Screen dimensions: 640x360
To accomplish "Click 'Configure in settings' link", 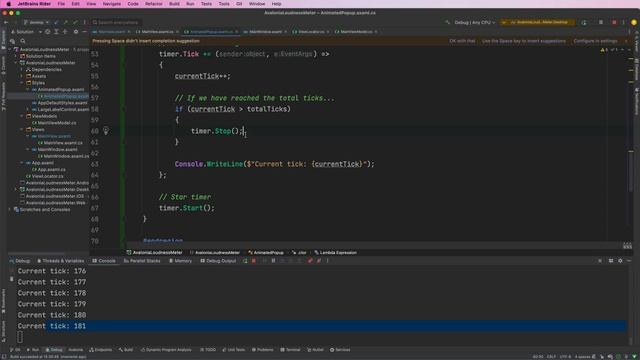I will pyautogui.click(x=595, y=41).
